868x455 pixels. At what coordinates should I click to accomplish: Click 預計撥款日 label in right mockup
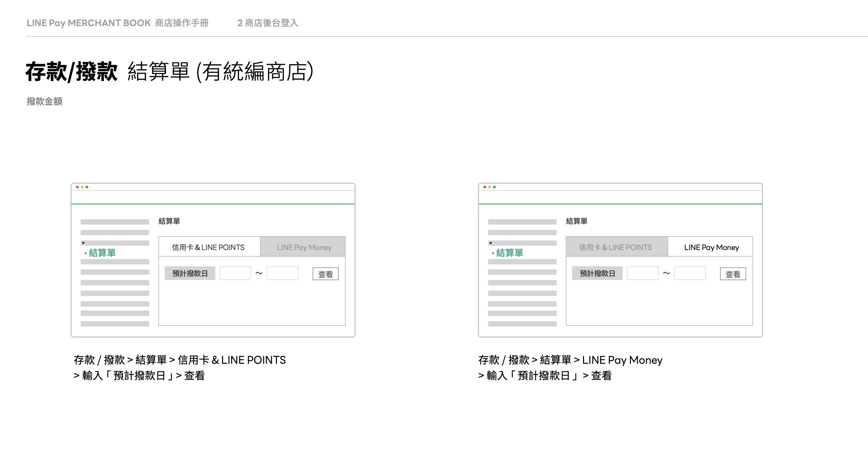coord(598,273)
